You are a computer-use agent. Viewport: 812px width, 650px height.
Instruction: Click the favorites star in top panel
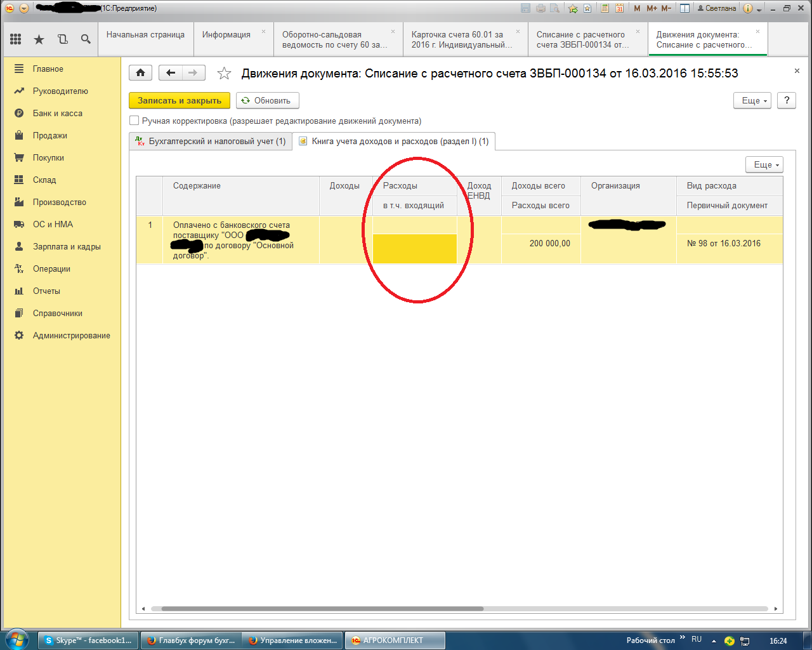[x=39, y=39]
